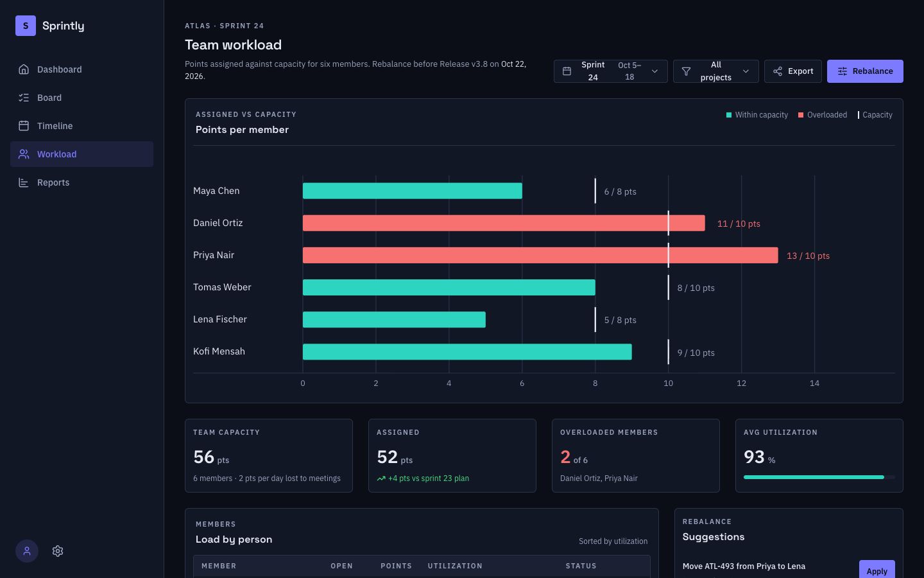Click Daniel Ortiz's red overloaded bar
924x578 pixels.
click(504, 223)
